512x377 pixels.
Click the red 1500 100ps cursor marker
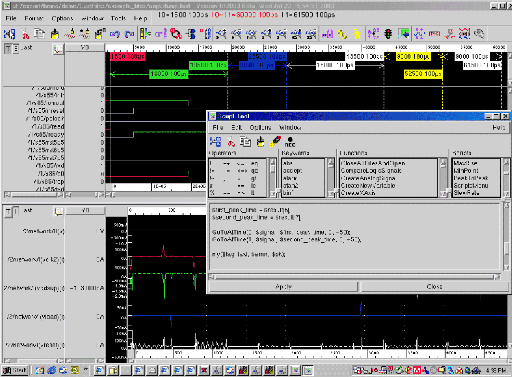pyautogui.click(x=128, y=56)
